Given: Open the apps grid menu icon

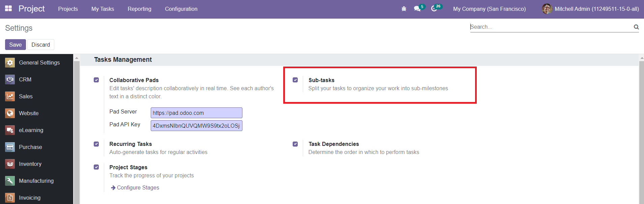Looking at the screenshot, I should [x=8, y=8].
